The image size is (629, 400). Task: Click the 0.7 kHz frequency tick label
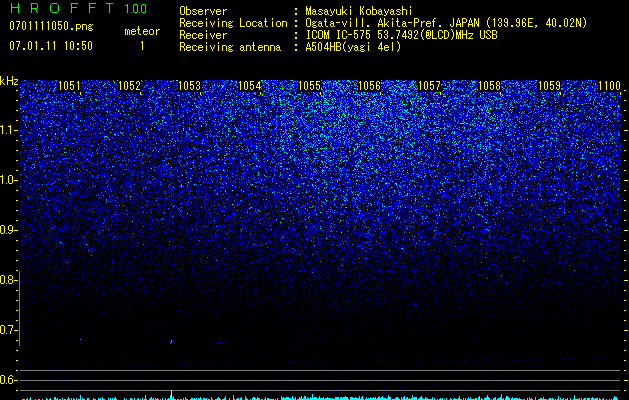tap(8, 330)
